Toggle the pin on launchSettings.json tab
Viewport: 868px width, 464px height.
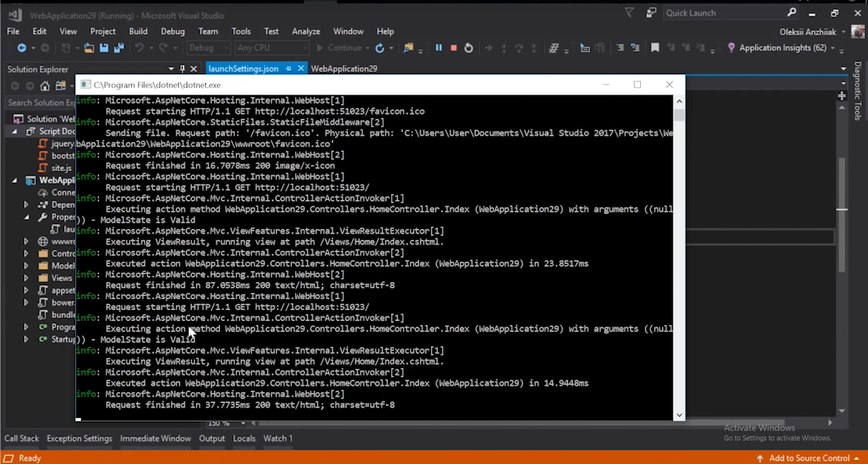(288, 69)
